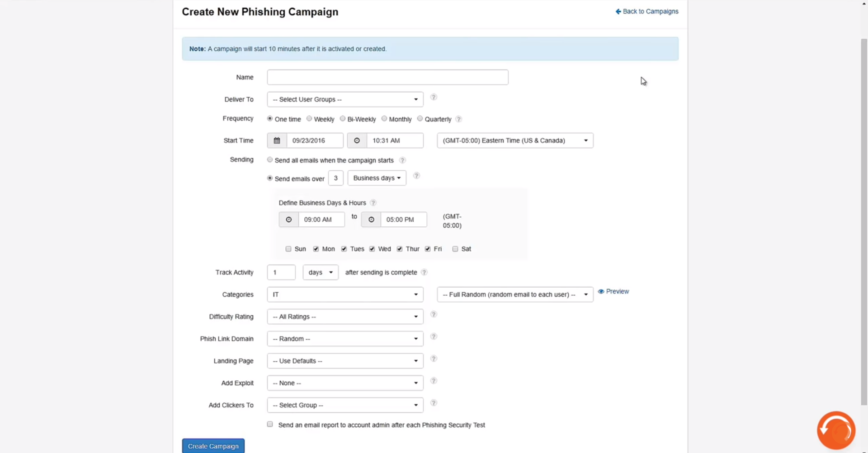This screenshot has height=453, width=868.
Task: Click help icon next to Add Exploit
Action: (434, 381)
